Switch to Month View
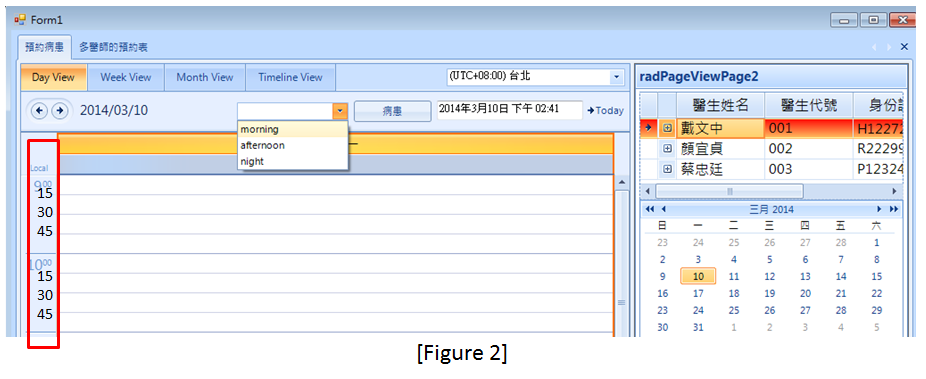The image size is (926, 379). [204, 77]
